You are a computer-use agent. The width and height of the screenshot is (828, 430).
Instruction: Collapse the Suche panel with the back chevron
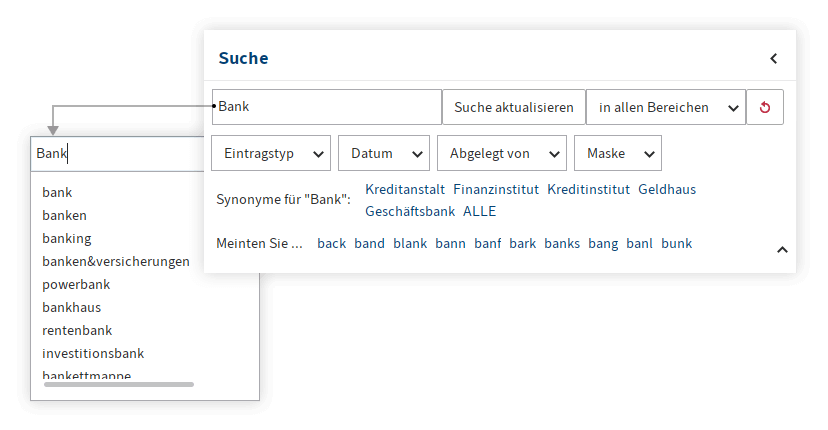[x=774, y=59]
